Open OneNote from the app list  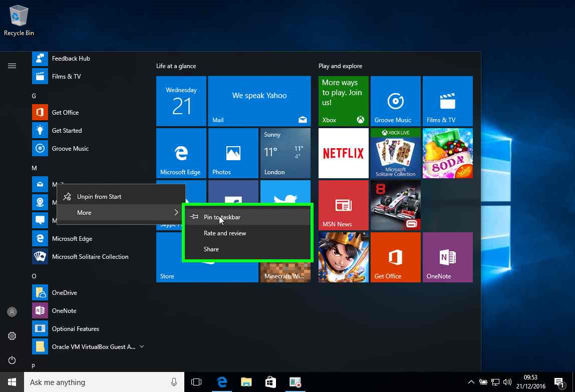(54, 310)
